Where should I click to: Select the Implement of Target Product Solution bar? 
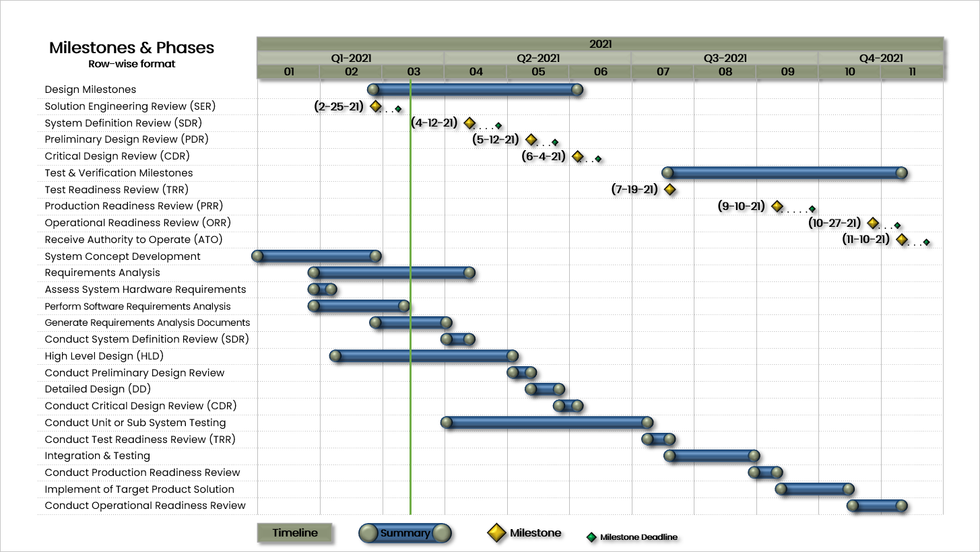coord(815,489)
